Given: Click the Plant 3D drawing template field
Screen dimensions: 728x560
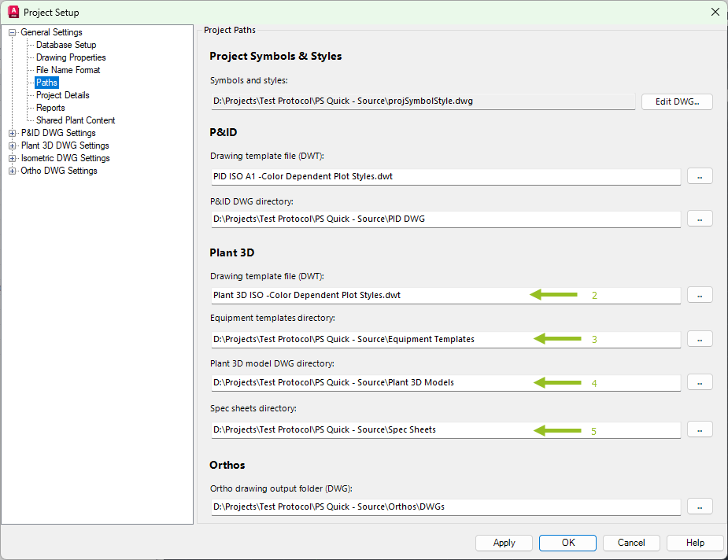Looking at the screenshot, I should (x=445, y=295).
